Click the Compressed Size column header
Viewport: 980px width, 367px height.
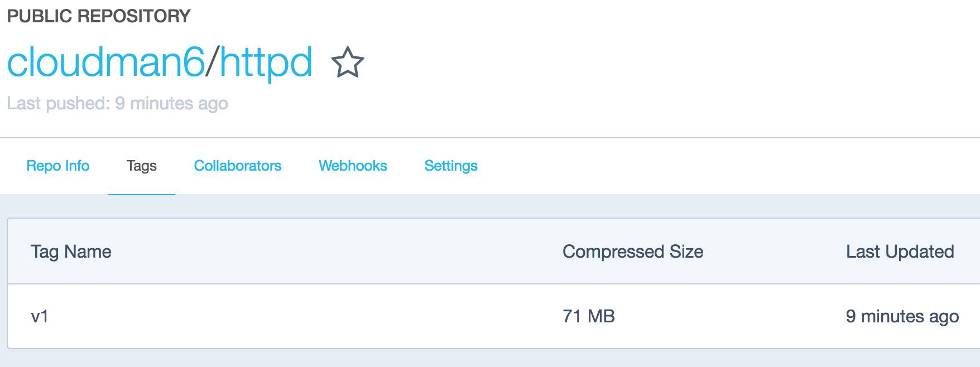633,252
